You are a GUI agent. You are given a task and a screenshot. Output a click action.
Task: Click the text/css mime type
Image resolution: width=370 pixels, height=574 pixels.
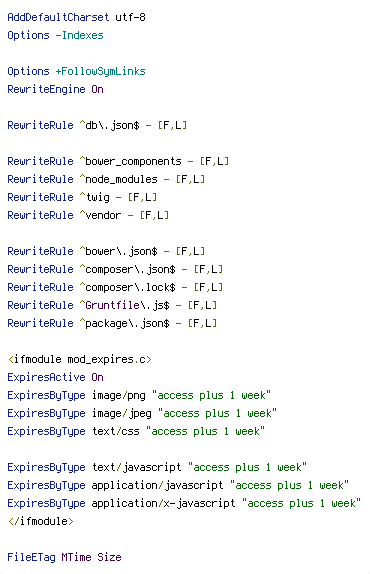[x=116, y=431]
